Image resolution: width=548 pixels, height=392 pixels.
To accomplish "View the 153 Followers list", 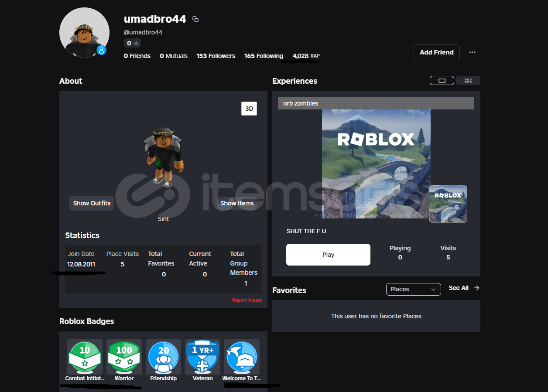I will pyautogui.click(x=216, y=56).
